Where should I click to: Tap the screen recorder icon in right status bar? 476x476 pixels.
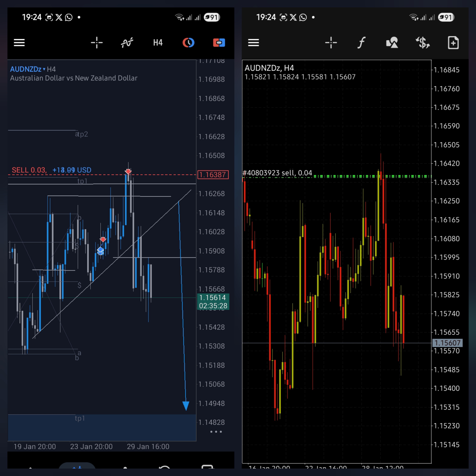point(283,17)
